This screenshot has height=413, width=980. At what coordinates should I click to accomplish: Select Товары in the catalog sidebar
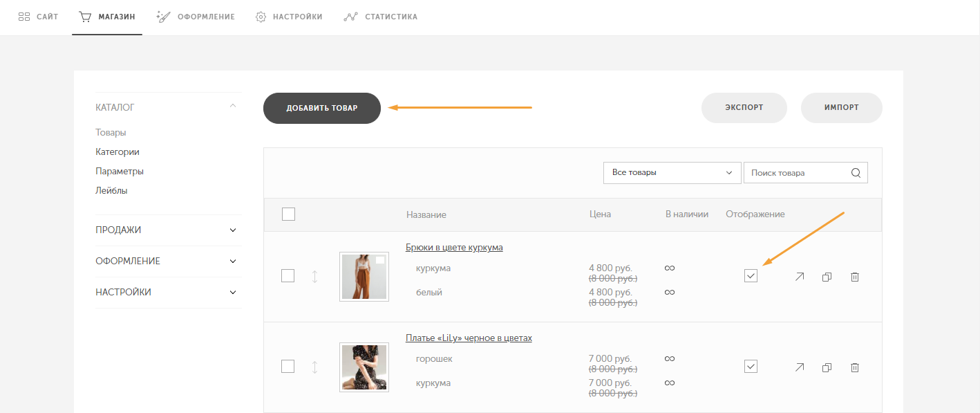pyautogui.click(x=111, y=132)
